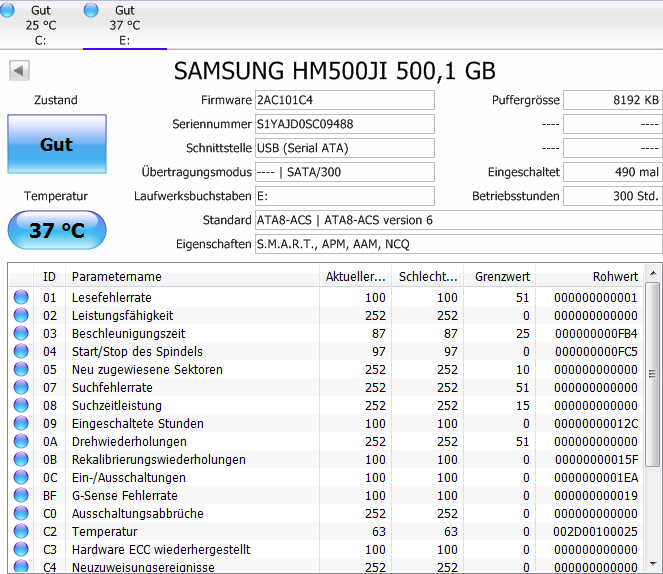This screenshot has height=574, width=663.
Task: Click the Grenzwert column header
Action: 500,276
